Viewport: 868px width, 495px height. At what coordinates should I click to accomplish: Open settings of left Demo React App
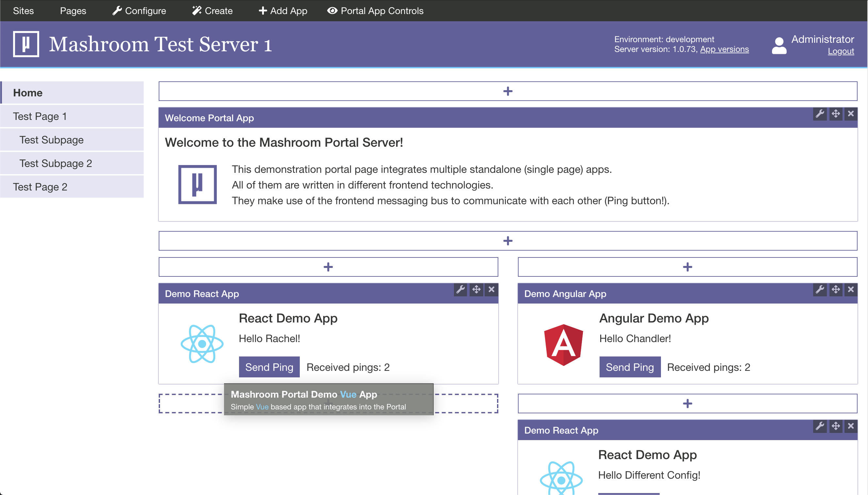point(460,289)
